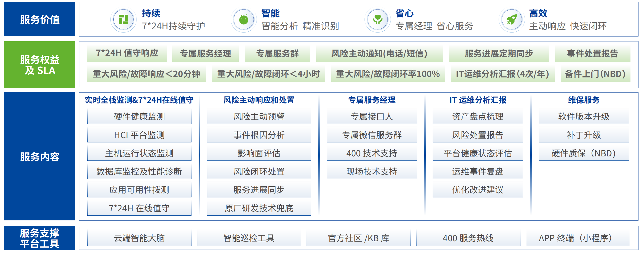This screenshot has width=644, height=255.
Task: Click the 事件处置报告 tag
Action: [593, 53]
